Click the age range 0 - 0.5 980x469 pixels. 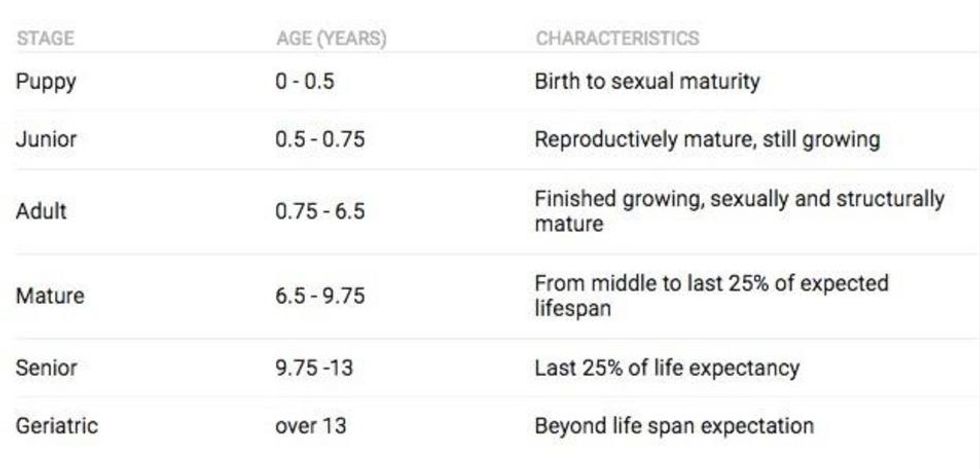click(305, 82)
